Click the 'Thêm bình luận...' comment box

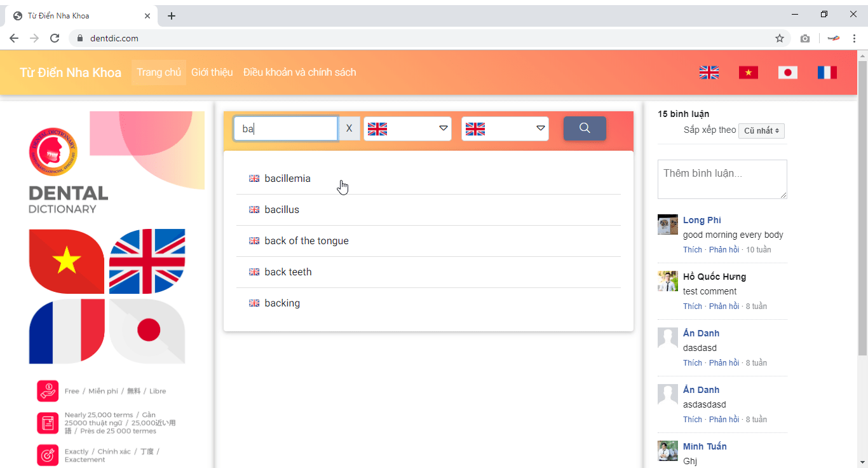pyautogui.click(x=722, y=179)
